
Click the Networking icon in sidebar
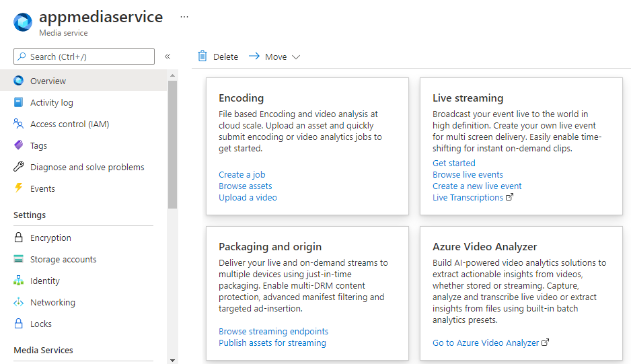[18, 303]
